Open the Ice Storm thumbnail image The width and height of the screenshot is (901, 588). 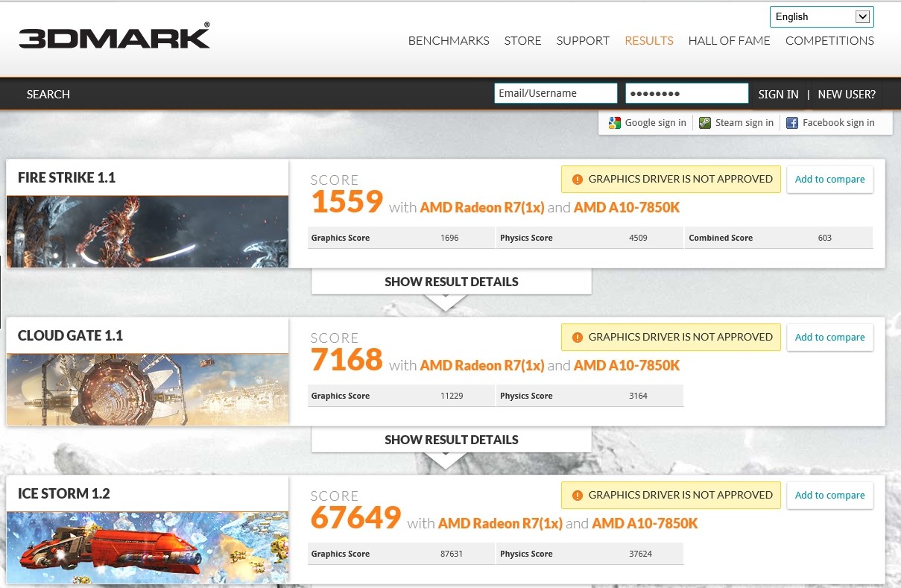[x=148, y=548]
